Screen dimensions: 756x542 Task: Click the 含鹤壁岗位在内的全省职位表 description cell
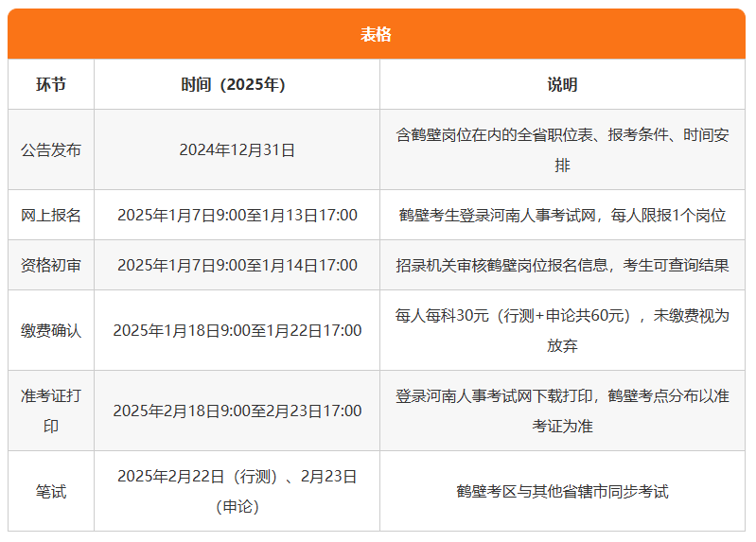pyautogui.click(x=562, y=149)
